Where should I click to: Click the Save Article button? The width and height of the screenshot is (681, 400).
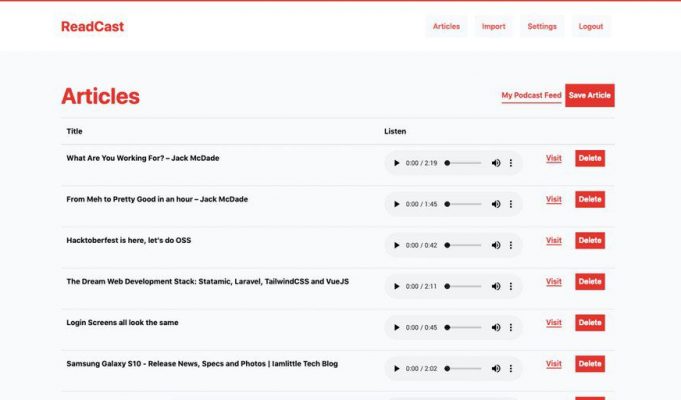(589, 95)
